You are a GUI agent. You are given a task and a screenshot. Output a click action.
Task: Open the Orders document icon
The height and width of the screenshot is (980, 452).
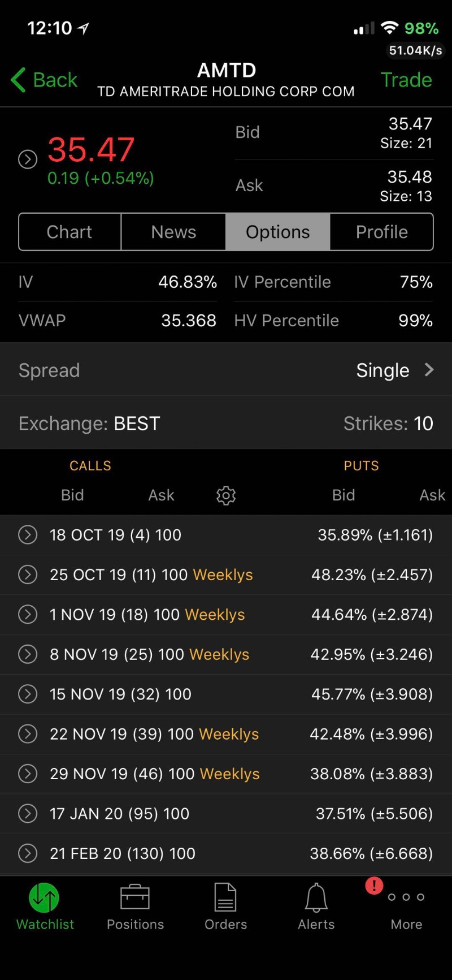point(225,898)
